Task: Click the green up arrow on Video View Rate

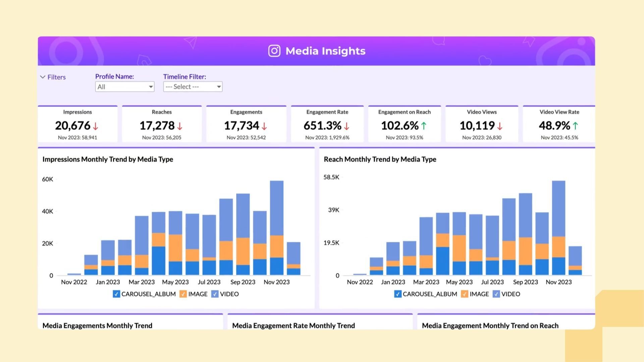Action: (x=576, y=126)
